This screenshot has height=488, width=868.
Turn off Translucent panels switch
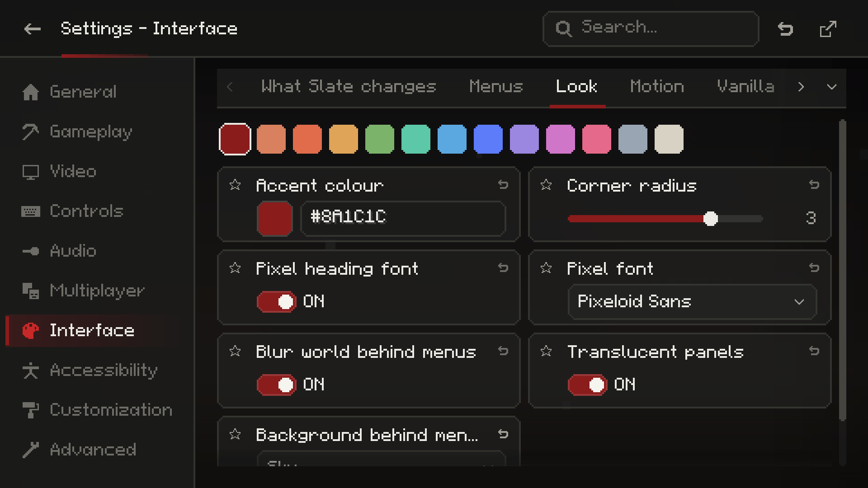click(x=588, y=385)
